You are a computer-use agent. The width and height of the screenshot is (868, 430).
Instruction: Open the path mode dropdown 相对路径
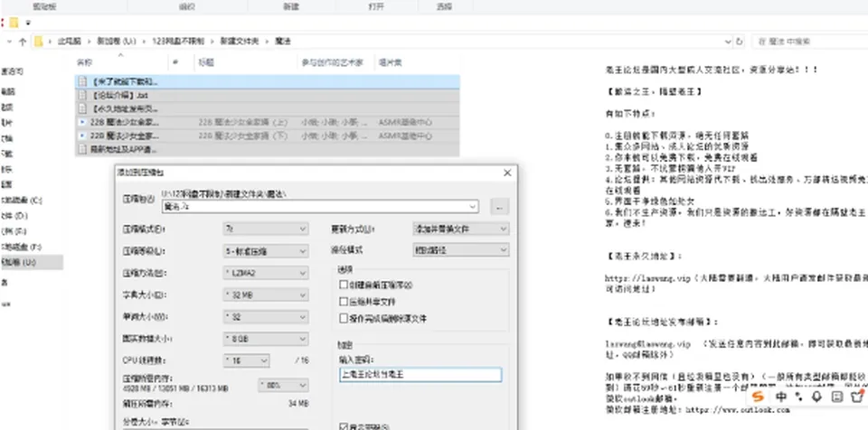[x=460, y=250]
